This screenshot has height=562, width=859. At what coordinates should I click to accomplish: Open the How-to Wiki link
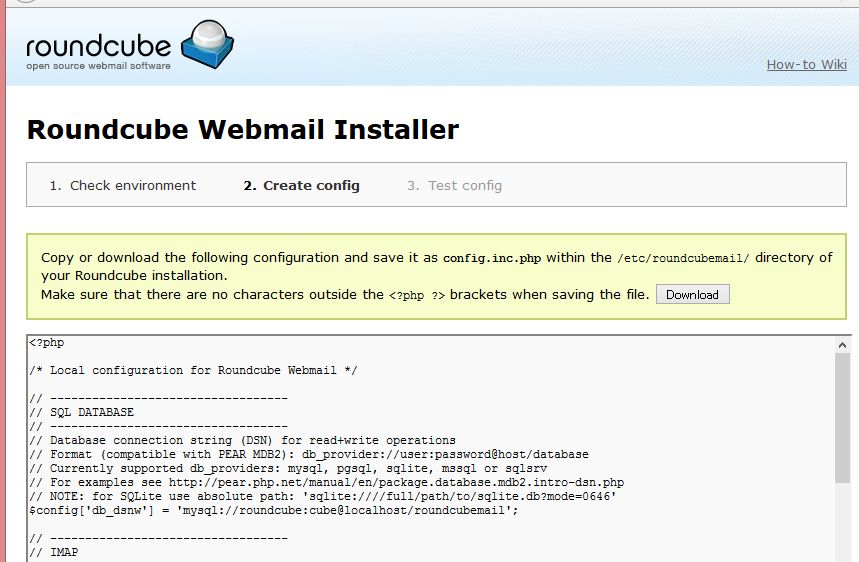(x=806, y=65)
